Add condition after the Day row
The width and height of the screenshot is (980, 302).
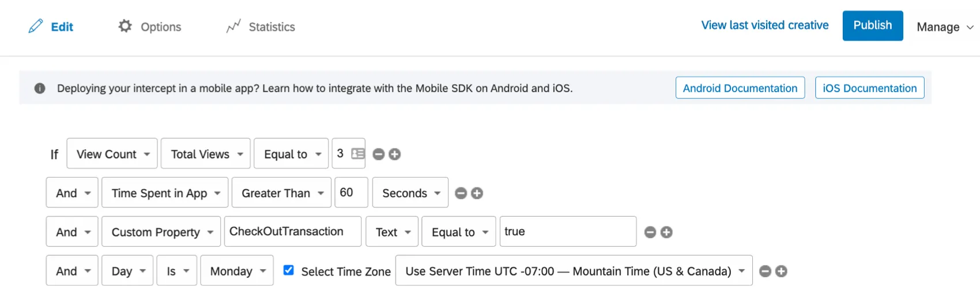pos(781,271)
